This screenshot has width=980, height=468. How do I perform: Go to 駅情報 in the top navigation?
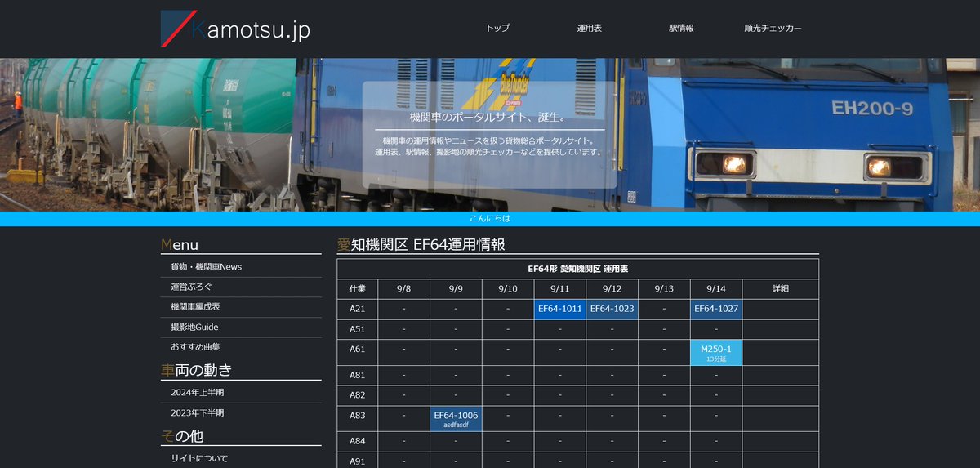point(681,28)
